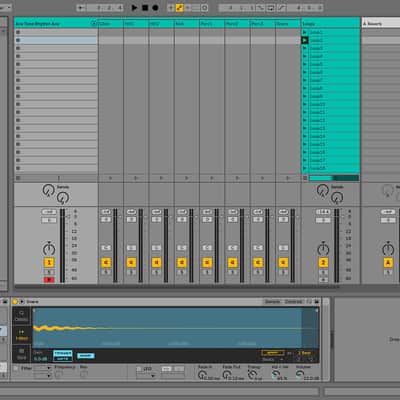Click the Warp button in Simpler
400x400 pixels.
(273, 353)
